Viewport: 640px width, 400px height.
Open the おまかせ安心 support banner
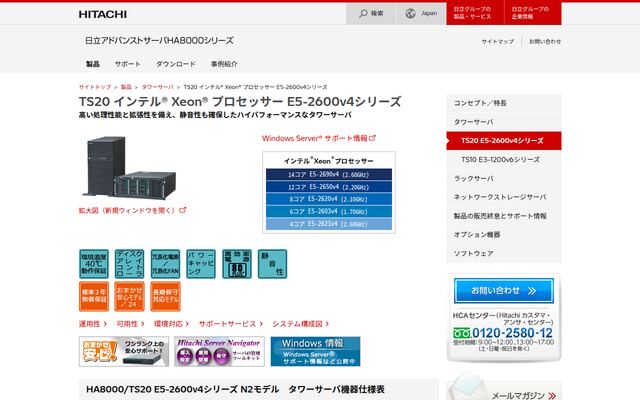[124, 351]
